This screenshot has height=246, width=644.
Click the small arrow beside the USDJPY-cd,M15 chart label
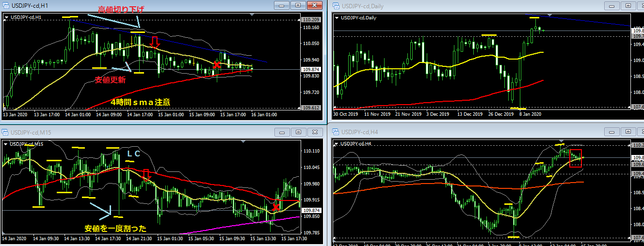point(6,144)
